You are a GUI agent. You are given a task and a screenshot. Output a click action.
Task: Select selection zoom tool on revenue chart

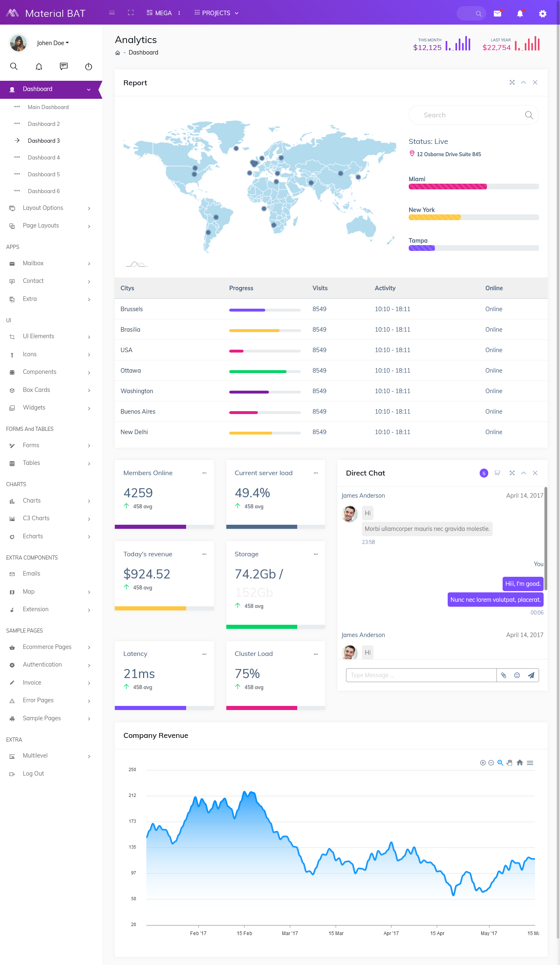point(500,763)
